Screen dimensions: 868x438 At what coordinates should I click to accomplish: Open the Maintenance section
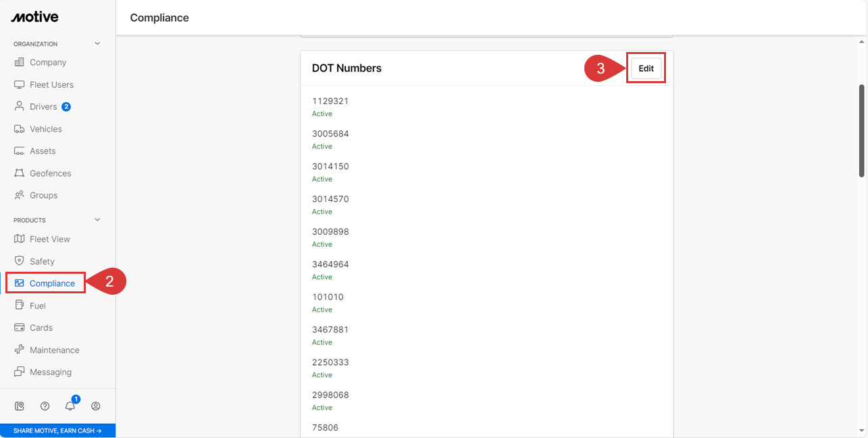(x=54, y=349)
